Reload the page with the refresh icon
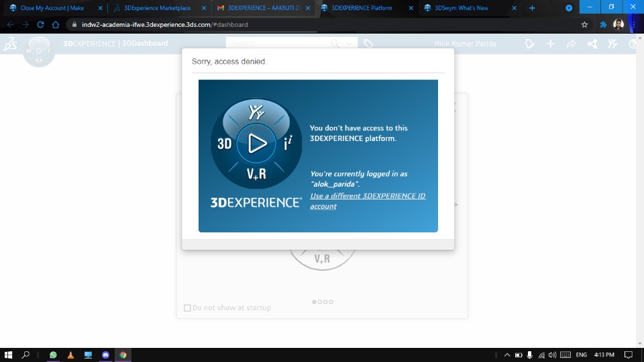The image size is (644, 362). point(40,25)
